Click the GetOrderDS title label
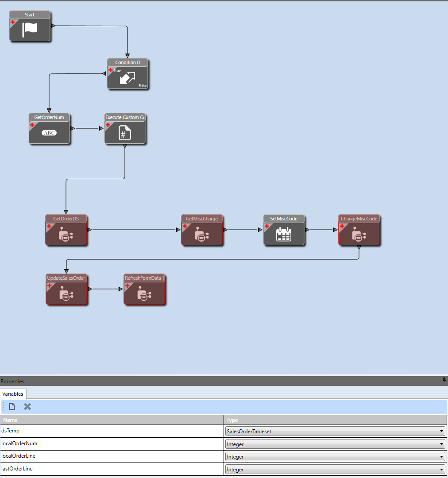Image resolution: width=448 pixels, height=478 pixels. (x=66, y=219)
